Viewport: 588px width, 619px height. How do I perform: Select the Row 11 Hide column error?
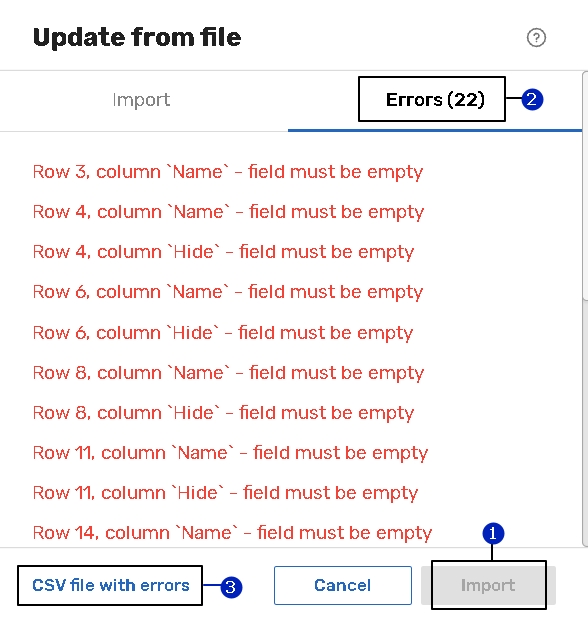(x=225, y=493)
